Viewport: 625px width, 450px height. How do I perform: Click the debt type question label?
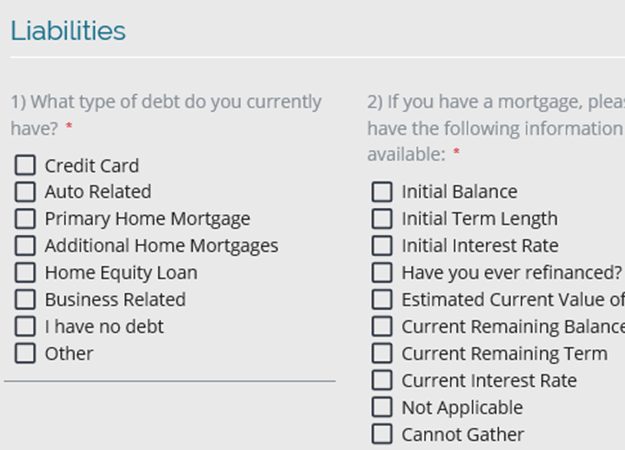[x=166, y=115]
